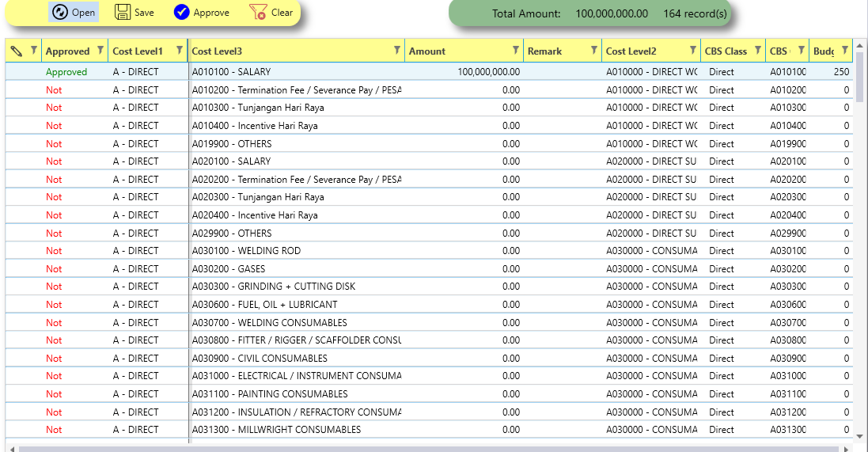Open the Amount column filter
This screenshot has height=452, width=868.
(x=515, y=51)
